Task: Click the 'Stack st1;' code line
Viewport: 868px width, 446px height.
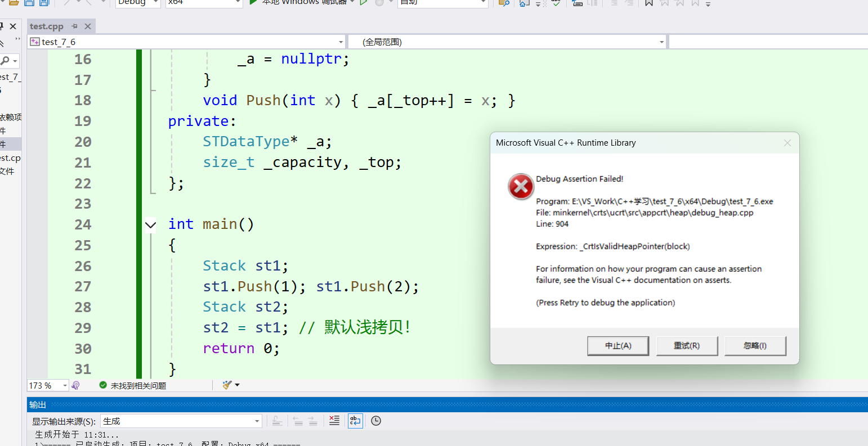Action: point(245,265)
